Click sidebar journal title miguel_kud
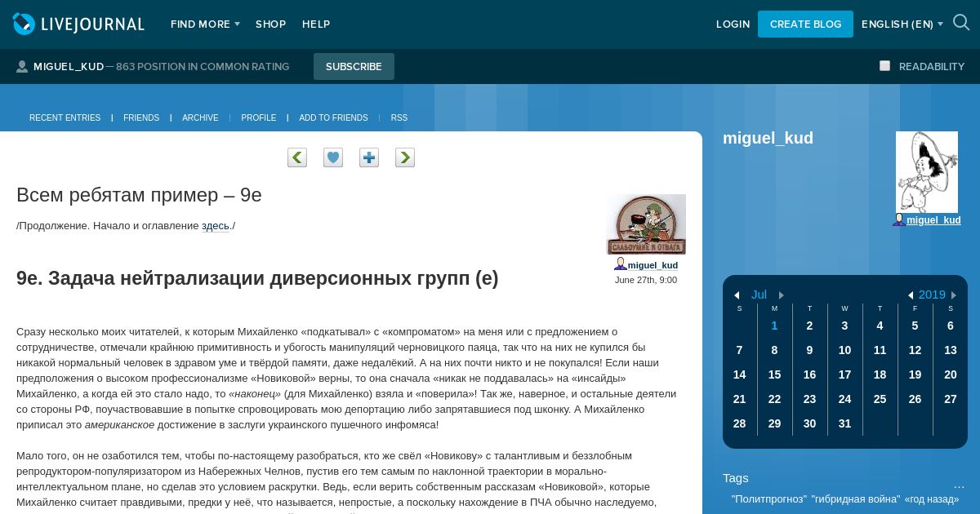This screenshot has height=514, width=980. (x=768, y=138)
